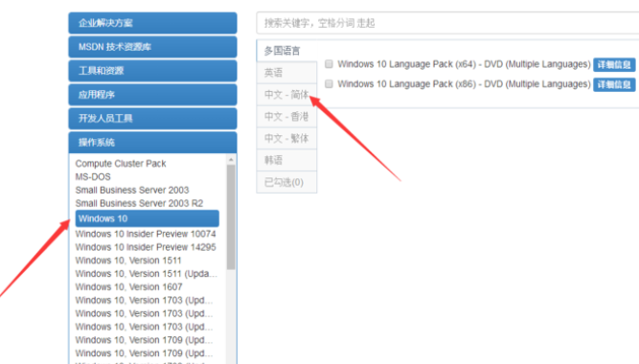Check Windows 10 Language Pack (x86) checkbox

pos(329,84)
